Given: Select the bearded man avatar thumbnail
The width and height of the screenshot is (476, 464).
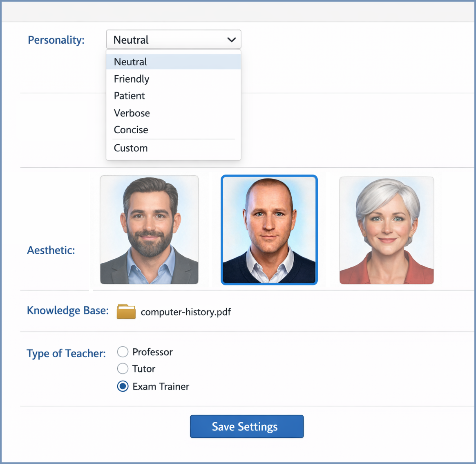Looking at the screenshot, I should click(150, 230).
